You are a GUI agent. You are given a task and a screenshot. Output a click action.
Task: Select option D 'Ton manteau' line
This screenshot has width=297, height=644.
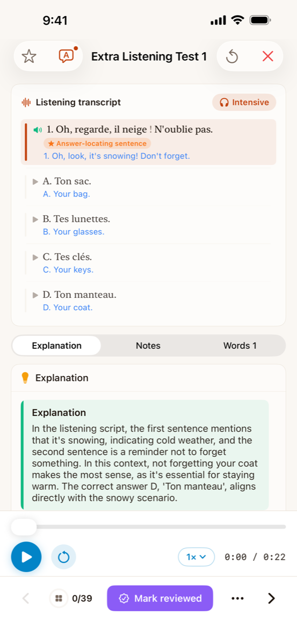point(150,301)
